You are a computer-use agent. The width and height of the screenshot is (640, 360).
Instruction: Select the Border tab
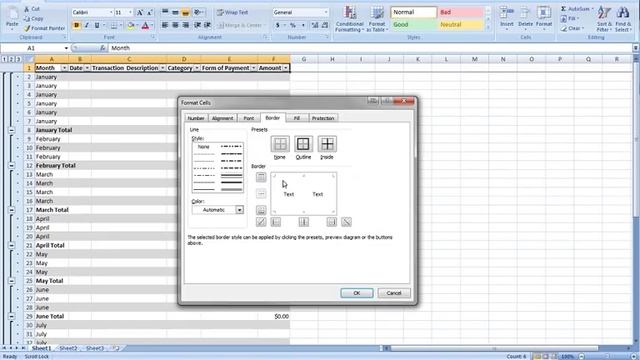click(273, 118)
